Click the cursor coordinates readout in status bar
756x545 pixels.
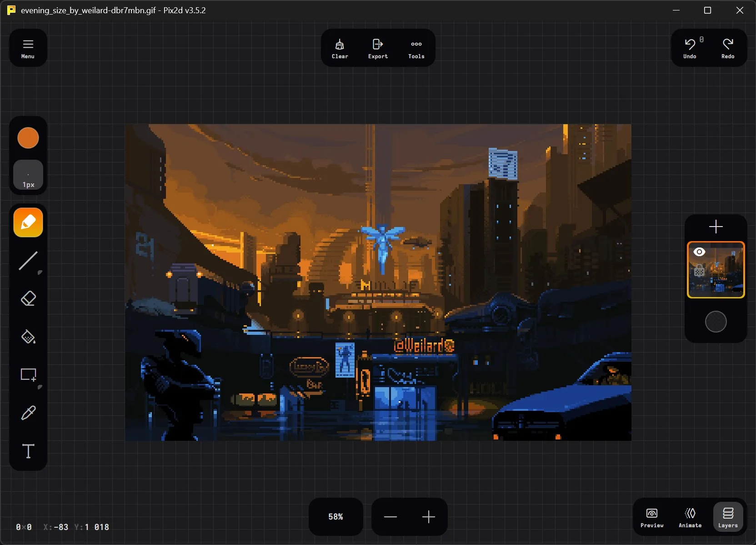click(76, 527)
